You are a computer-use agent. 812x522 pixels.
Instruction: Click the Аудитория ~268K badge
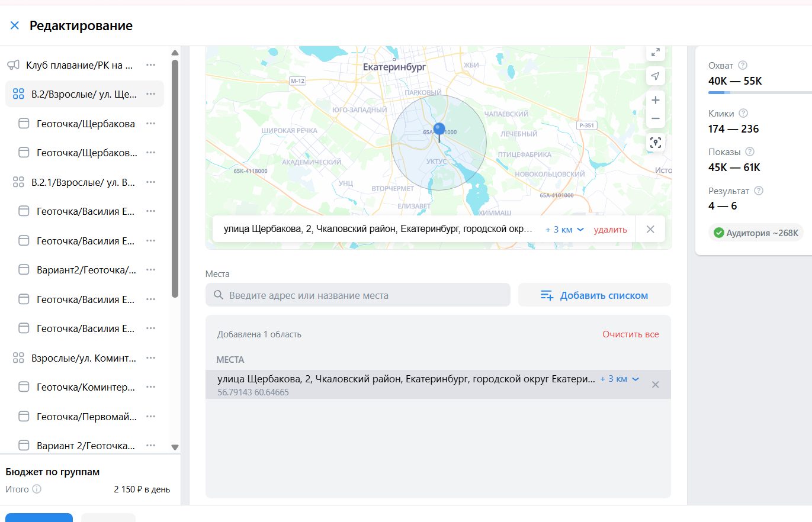pos(756,233)
